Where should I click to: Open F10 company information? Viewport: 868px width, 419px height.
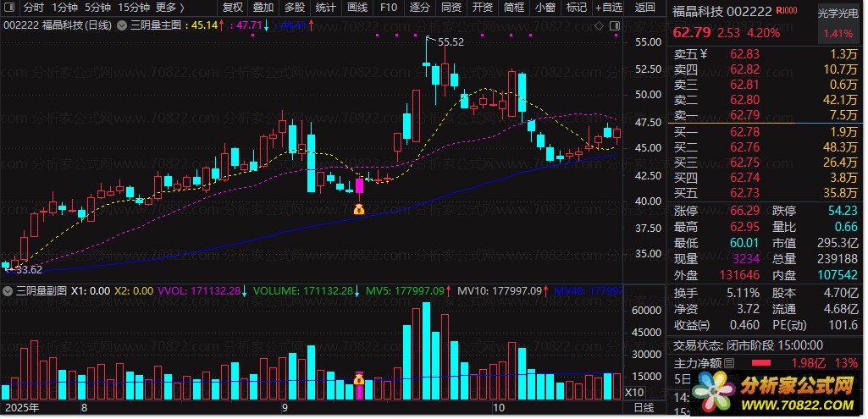pyautogui.click(x=389, y=8)
